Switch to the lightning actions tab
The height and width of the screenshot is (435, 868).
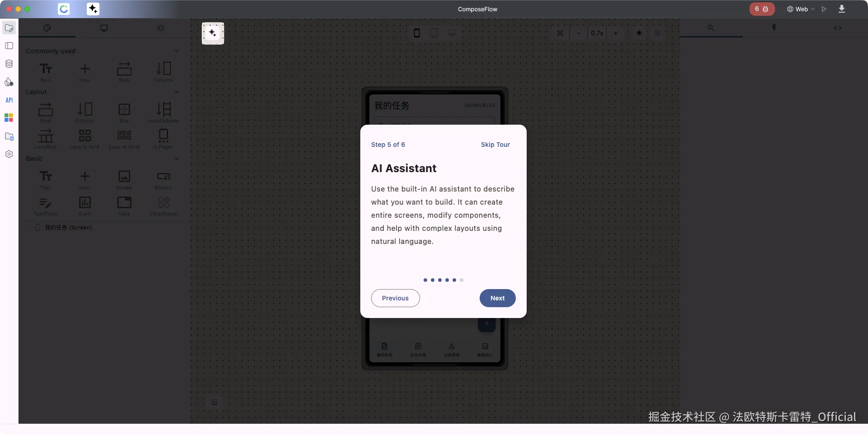point(774,28)
